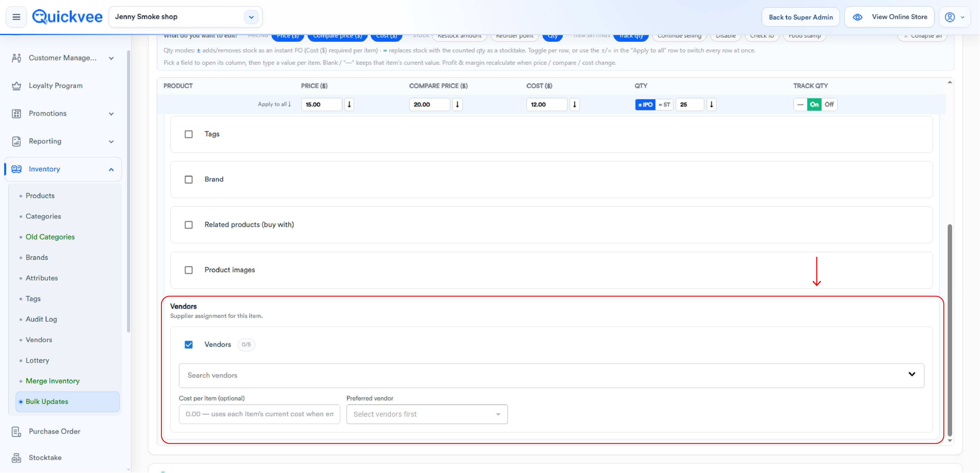Open Preferred vendor dropdown
Viewport: 980px width, 473px height.
[427, 414]
